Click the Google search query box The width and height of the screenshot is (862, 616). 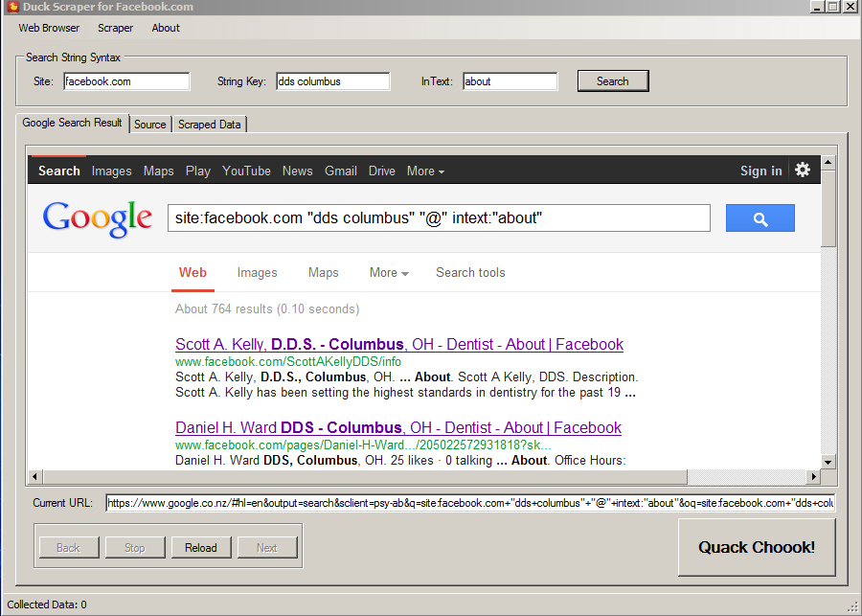tap(439, 218)
